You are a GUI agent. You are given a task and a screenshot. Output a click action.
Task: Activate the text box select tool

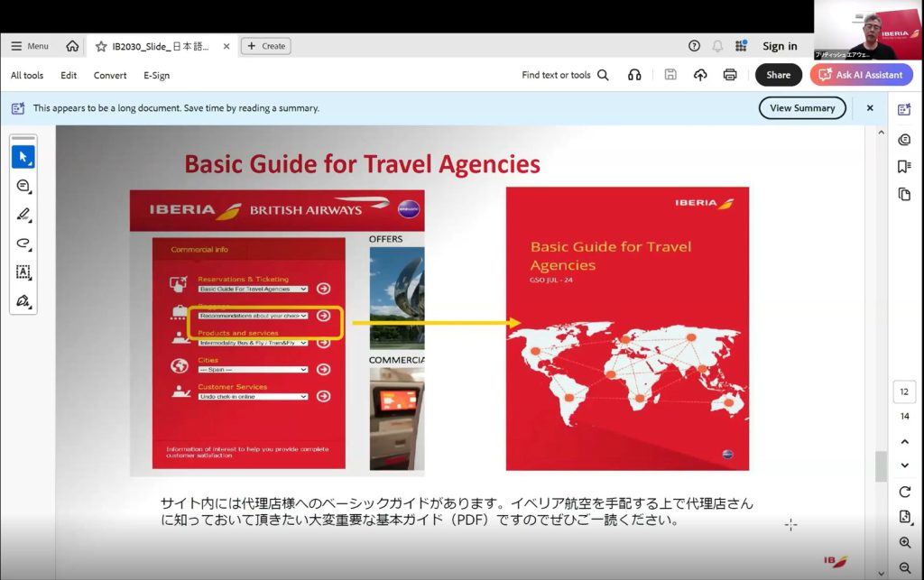pyautogui.click(x=23, y=272)
